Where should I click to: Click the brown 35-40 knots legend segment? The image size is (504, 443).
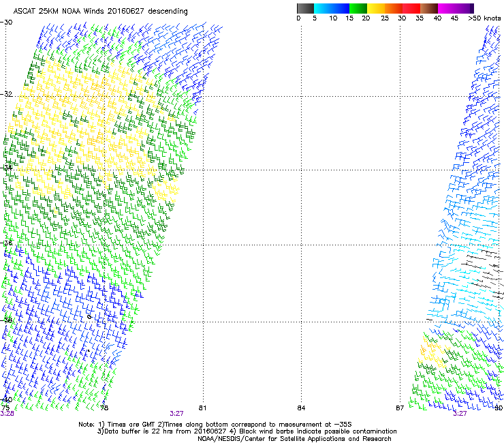[x=429, y=8]
